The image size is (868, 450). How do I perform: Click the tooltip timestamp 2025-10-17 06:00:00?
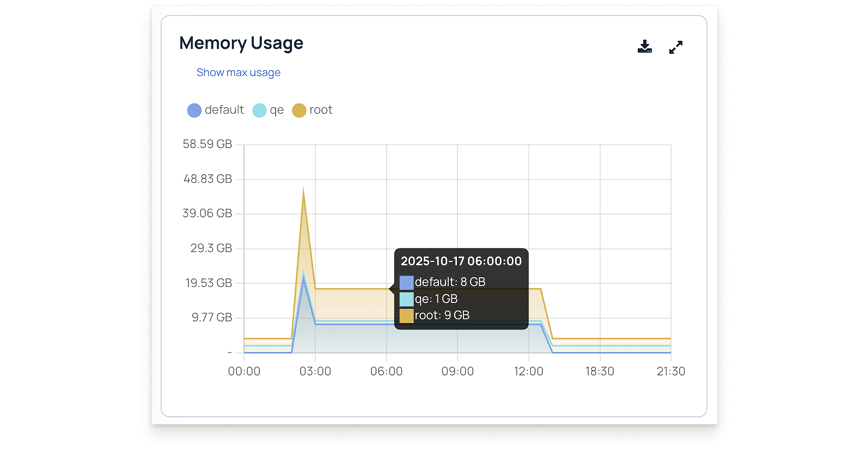pos(461,261)
